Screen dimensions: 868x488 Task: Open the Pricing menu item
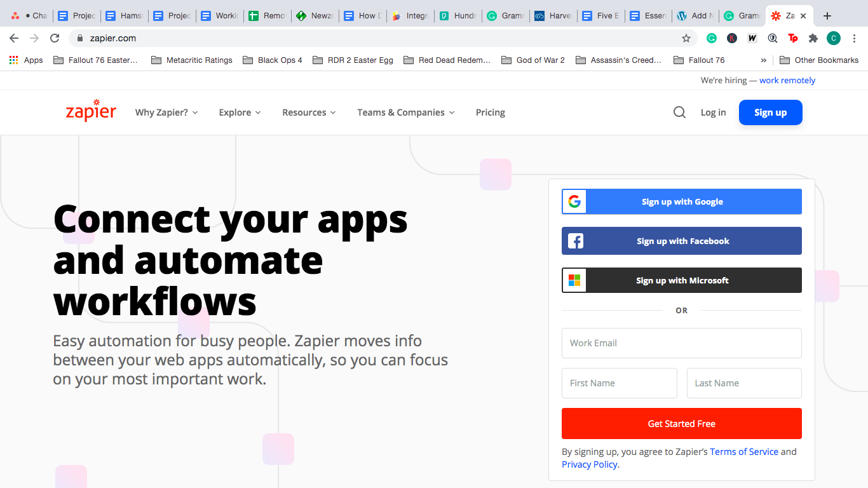click(x=491, y=112)
